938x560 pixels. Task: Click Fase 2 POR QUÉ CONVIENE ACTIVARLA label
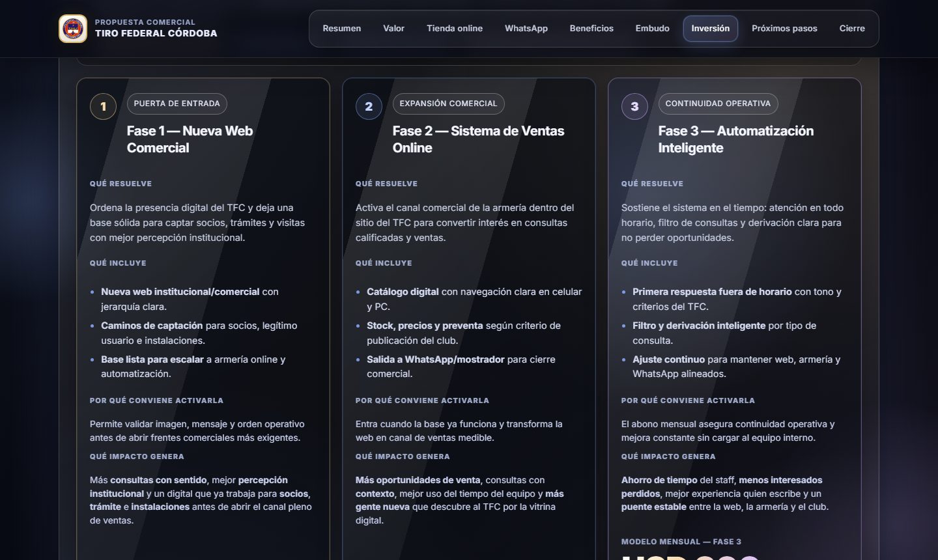(422, 400)
